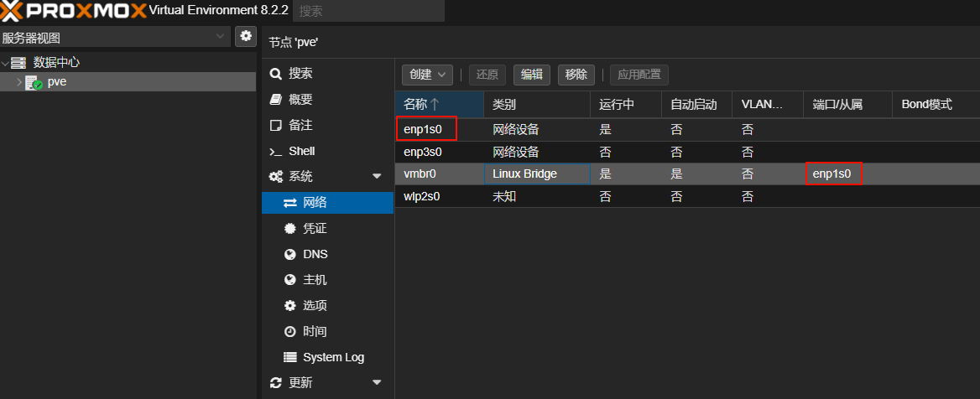Image resolution: width=980 pixels, height=399 pixels.
Task: Expand the 更新 section arrow
Action: (x=377, y=383)
